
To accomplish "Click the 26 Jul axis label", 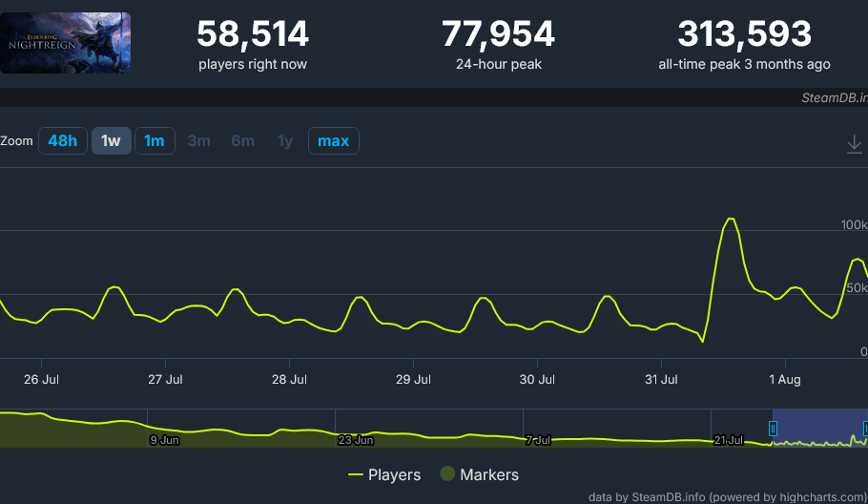I will [42, 379].
